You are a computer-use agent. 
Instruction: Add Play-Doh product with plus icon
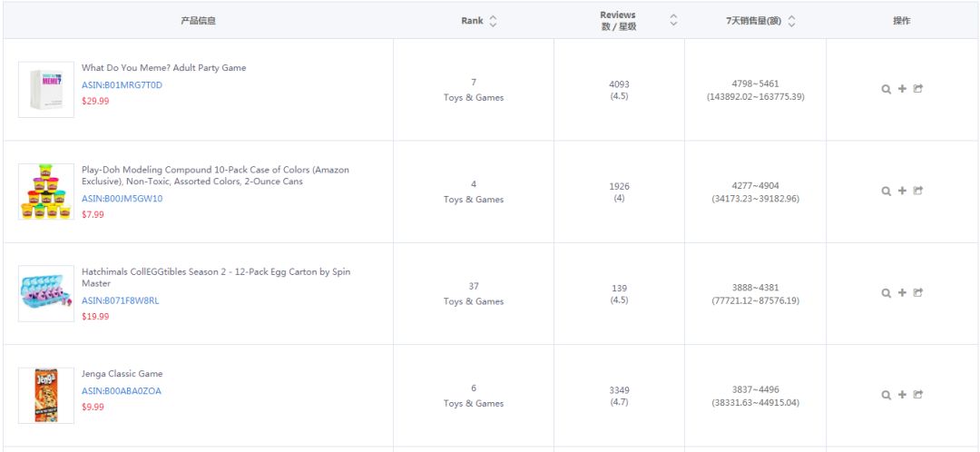[902, 191]
